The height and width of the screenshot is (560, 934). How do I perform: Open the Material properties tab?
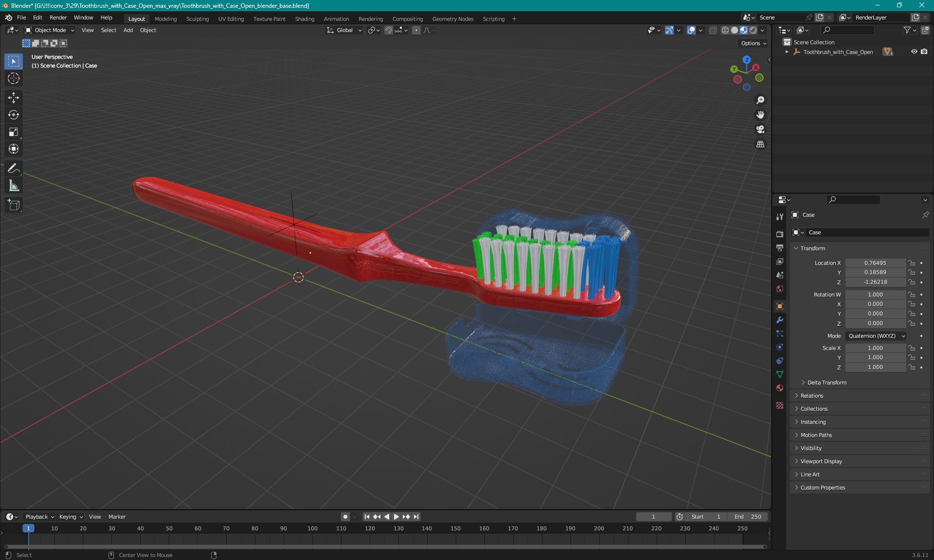point(780,388)
